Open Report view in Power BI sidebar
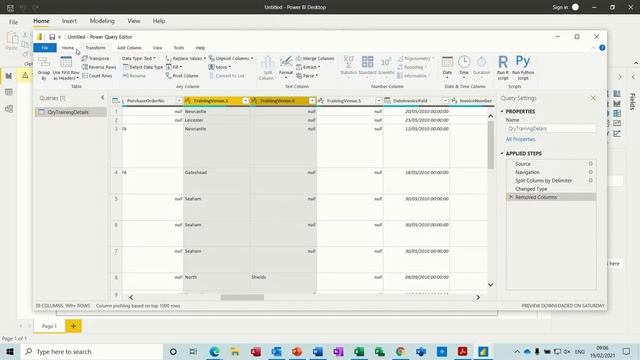This screenshot has width=640, height=360. (x=9, y=76)
